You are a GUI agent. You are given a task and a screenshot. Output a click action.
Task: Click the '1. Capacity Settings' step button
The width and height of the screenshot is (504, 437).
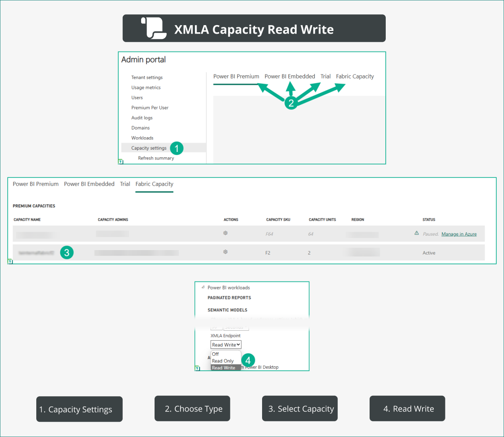point(79,409)
